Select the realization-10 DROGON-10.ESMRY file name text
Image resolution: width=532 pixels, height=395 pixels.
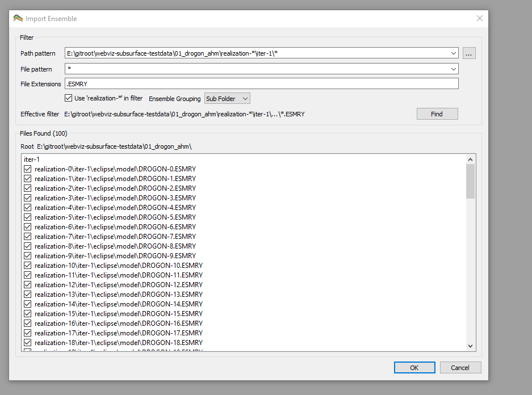click(x=119, y=266)
